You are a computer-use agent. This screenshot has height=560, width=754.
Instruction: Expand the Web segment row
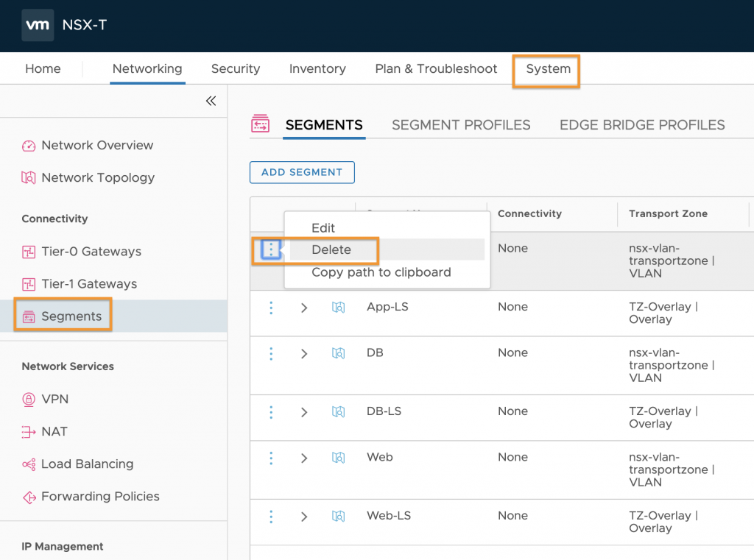point(304,458)
